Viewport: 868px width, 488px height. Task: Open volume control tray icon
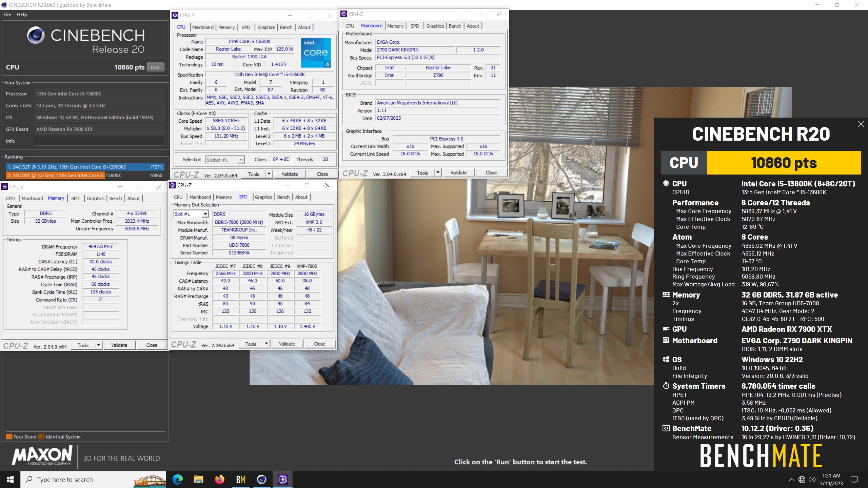[x=812, y=480]
